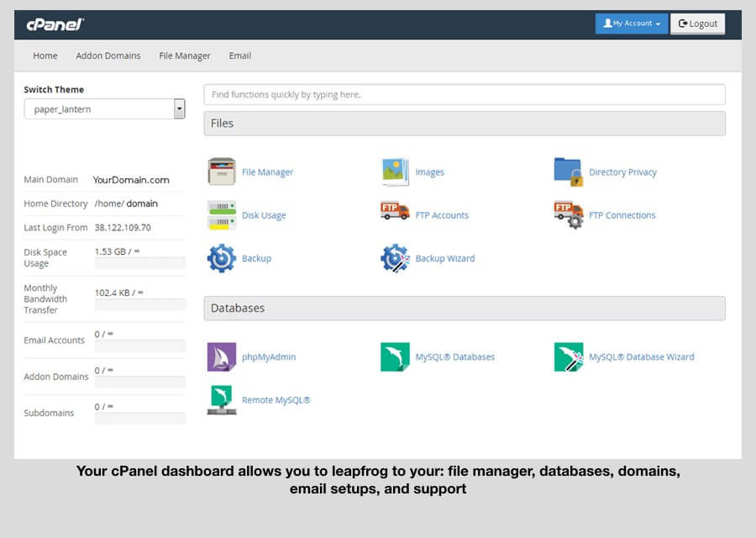Open Addon Domains in the top menu
Viewport: 756px width, 538px height.
(108, 55)
